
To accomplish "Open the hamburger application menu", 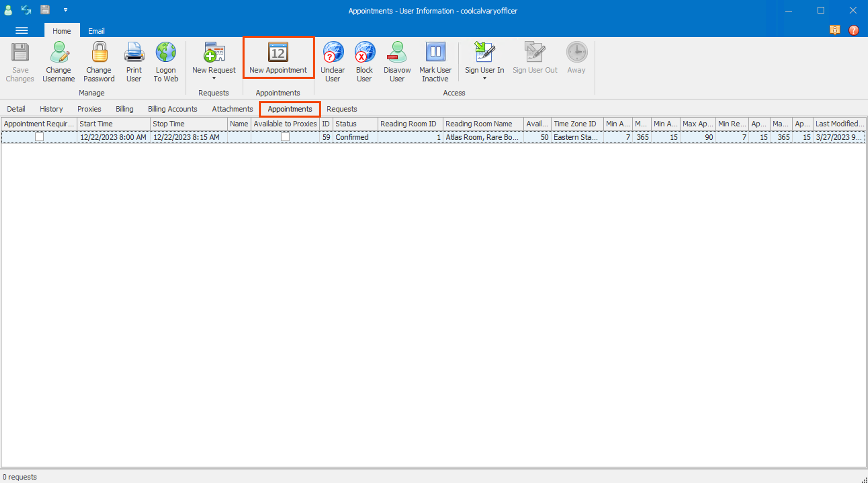I will [21, 31].
